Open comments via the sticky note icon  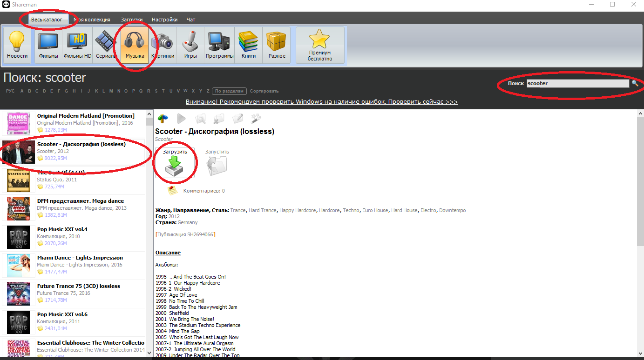click(x=173, y=191)
